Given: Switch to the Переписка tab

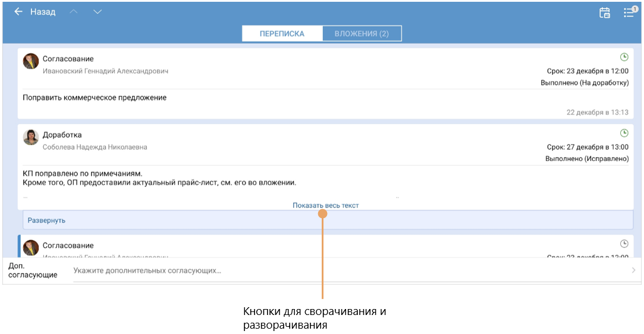Looking at the screenshot, I should tap(282, 34).
